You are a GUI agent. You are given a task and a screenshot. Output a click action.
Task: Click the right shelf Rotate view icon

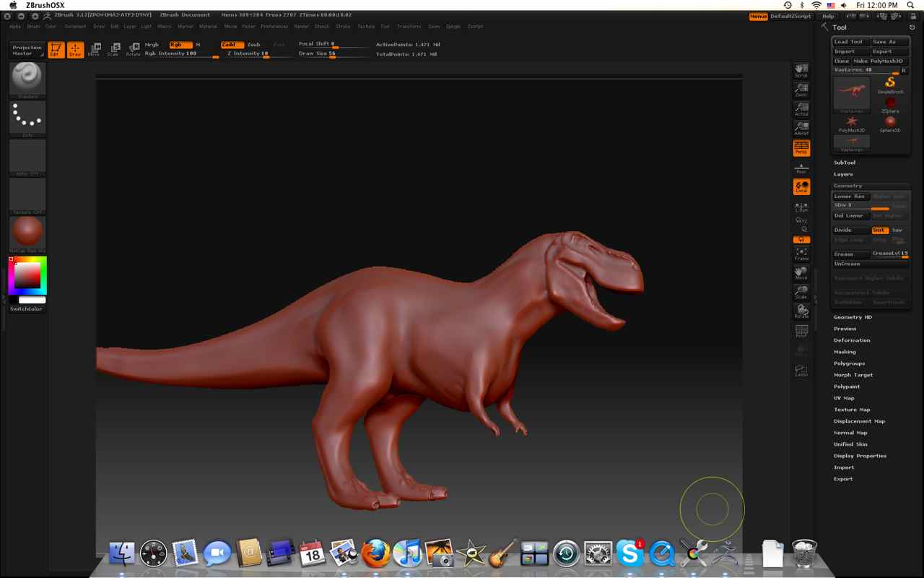pyautogui.click(x=801, y=311)
